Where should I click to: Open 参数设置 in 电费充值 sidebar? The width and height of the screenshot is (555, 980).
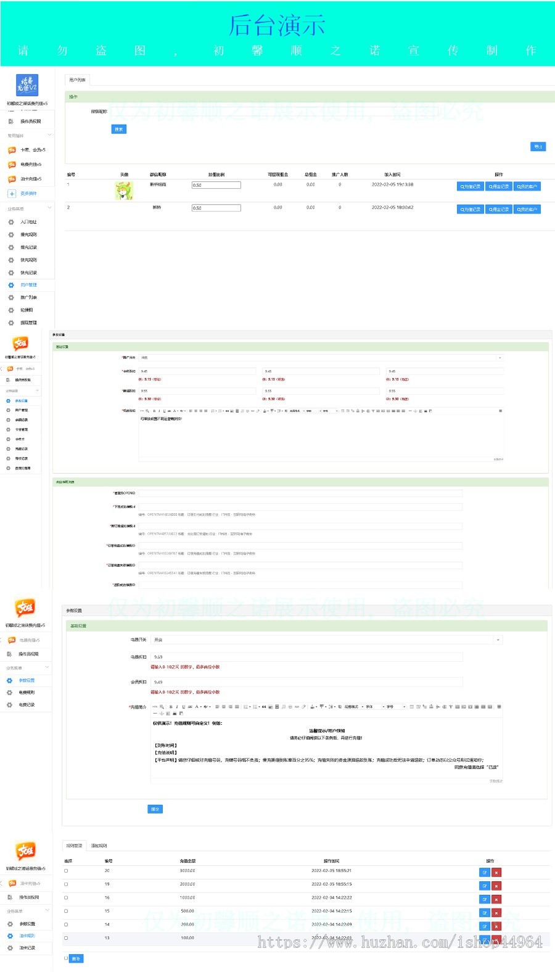click(x=22, y=680)
